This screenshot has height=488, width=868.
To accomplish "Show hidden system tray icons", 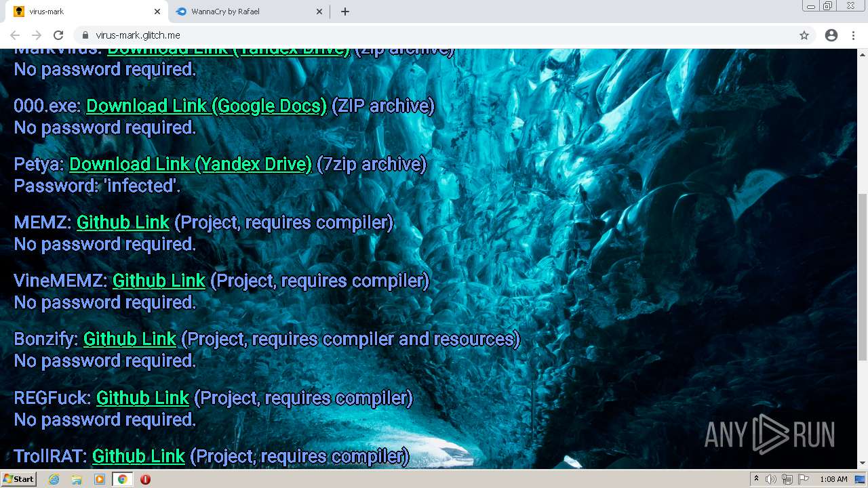I will click(756, 479).
